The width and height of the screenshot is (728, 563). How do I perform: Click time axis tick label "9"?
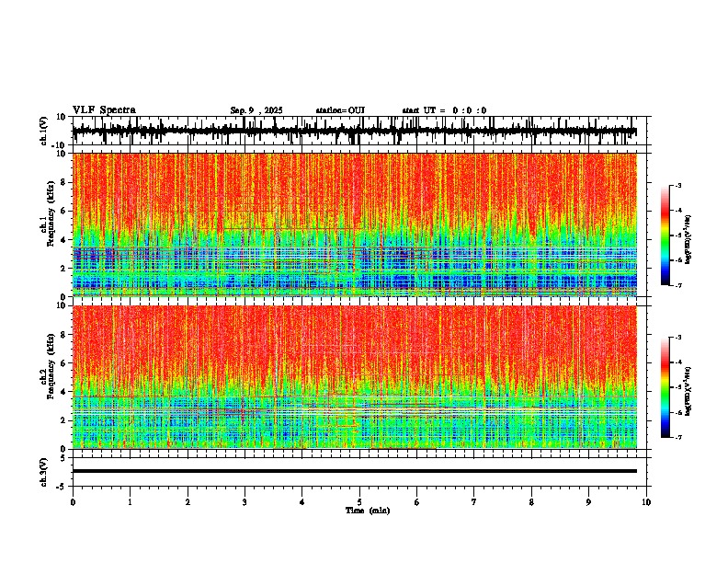[588, 502]
